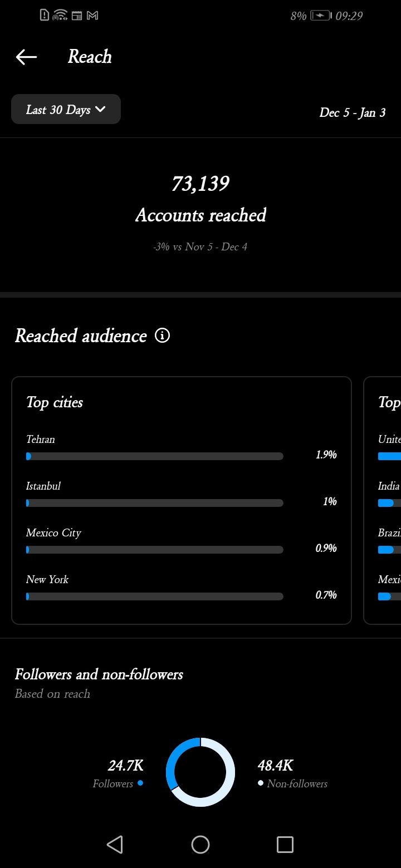
Task: Select the Tehran progress bar
Action: 155,456
